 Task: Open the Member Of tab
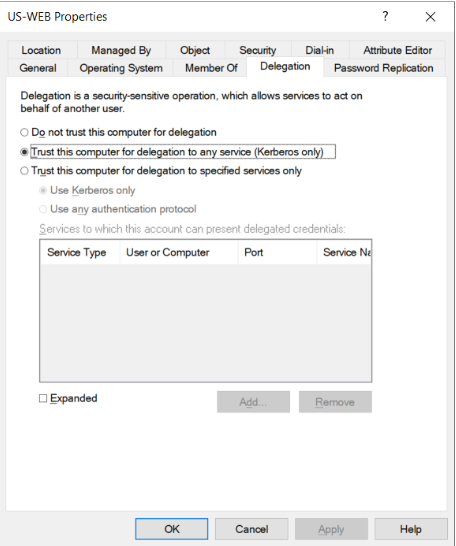pos(211,68)
